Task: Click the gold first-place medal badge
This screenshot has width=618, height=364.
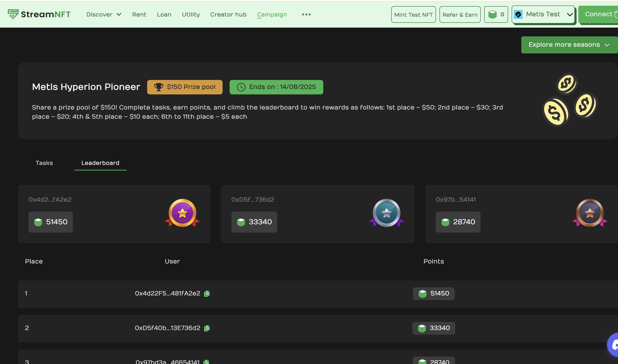Action: tap(182, 213)
